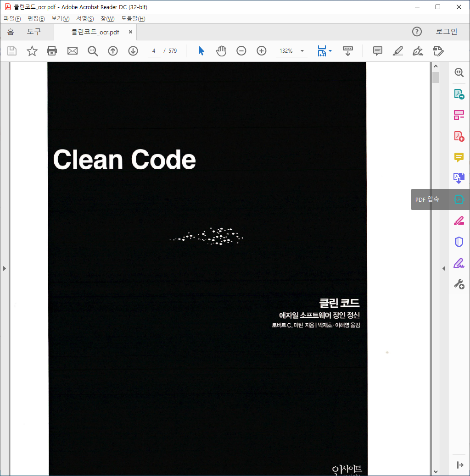Go to next page arrow
Image resolution: width=470 pixels, height=476 pixels.
coord(133,51)
